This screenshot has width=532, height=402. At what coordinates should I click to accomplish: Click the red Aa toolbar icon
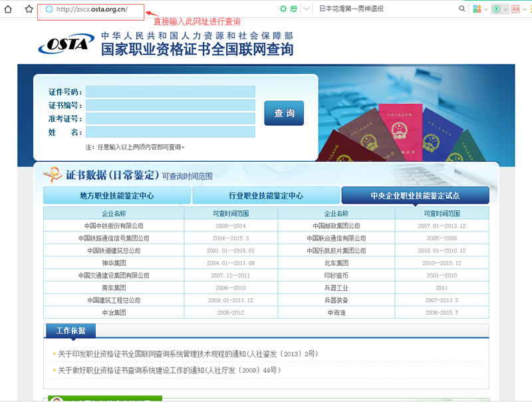click(515, 9)
